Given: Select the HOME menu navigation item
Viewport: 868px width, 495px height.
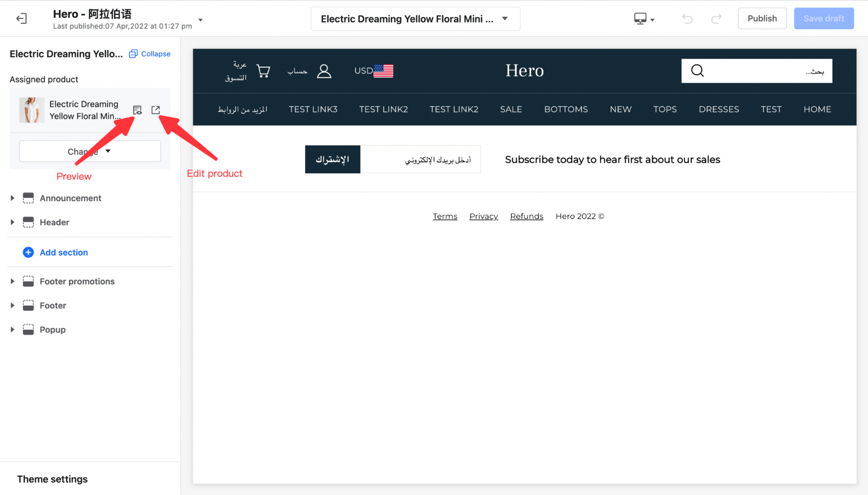Looking at the screenshot, I should pyautogui.click(x=817, y=109).
